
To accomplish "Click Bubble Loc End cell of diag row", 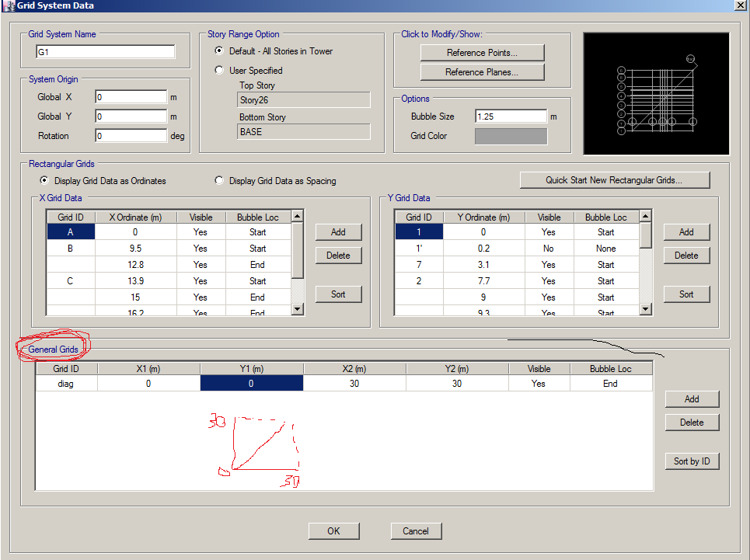I will point(611,384).
